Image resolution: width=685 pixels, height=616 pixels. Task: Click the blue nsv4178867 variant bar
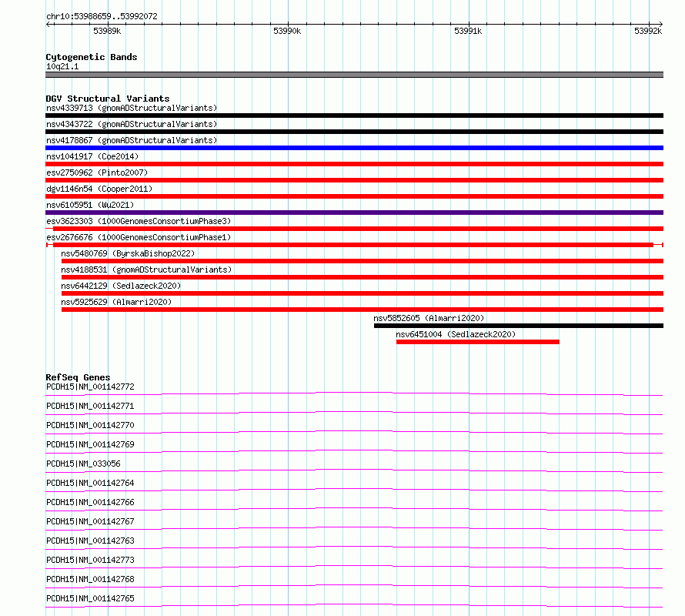point(354,148)
